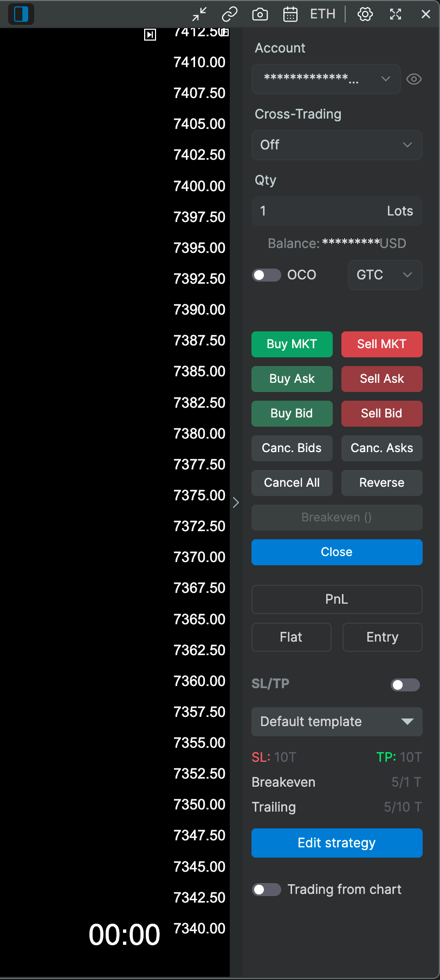Screen dimensions: 440x980
Task: Click the link chain icon
Action: tap(230, 14)
